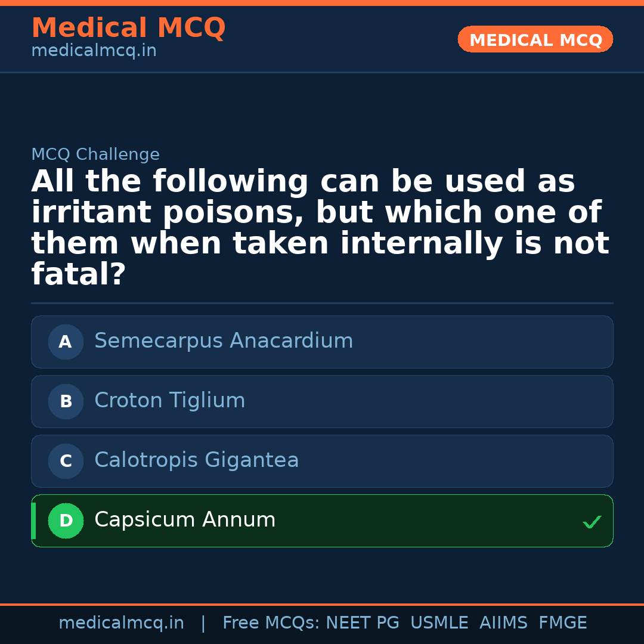Click the circular C badge icon

tap(66, 461)
